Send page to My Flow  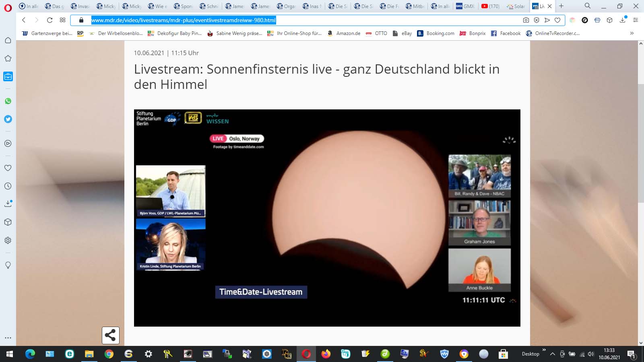[x=547, y=20]
